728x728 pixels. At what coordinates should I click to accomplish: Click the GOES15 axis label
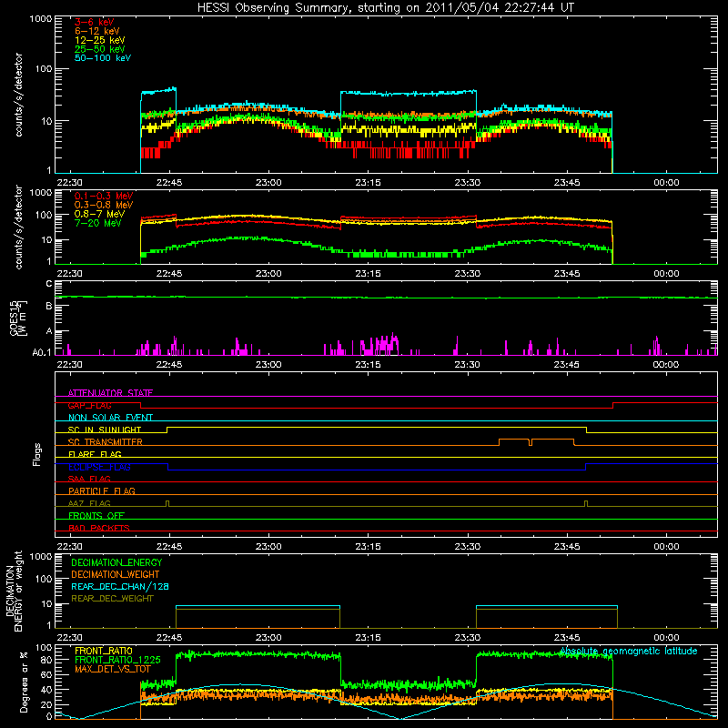click(17, 318)
